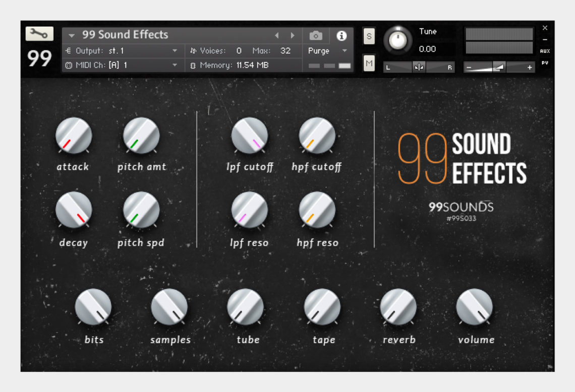Click the PV performance view icon
575x392 pixels.
click(545, 63)
